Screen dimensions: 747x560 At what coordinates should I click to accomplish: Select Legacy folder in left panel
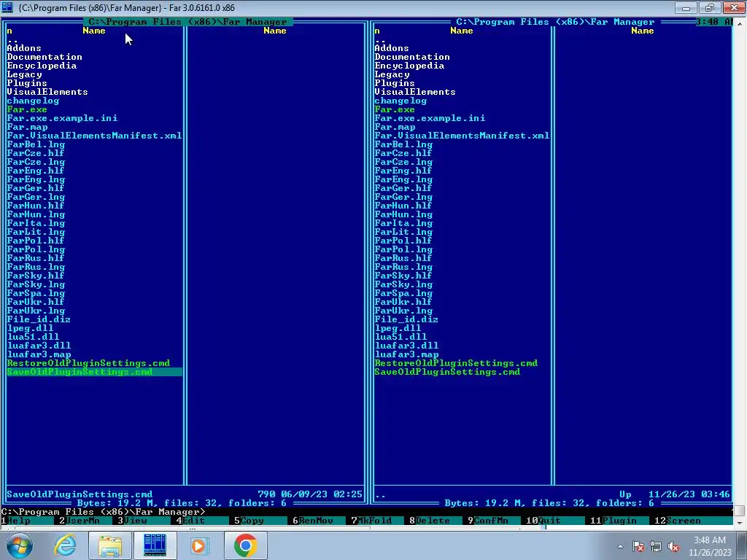click(x=24, y=74)
